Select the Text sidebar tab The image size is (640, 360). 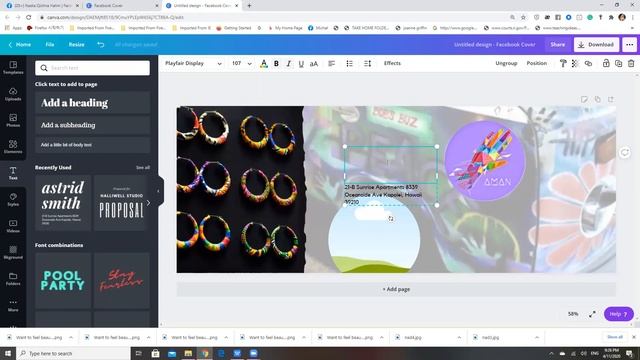click(13, 173)
